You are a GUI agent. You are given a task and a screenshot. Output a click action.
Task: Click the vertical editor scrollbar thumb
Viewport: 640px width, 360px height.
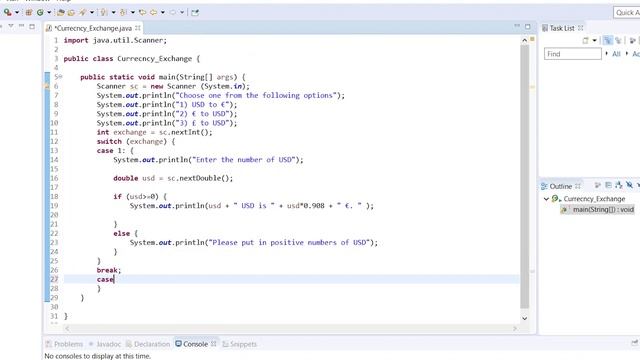pyautogui.click(x=524, y=176)
